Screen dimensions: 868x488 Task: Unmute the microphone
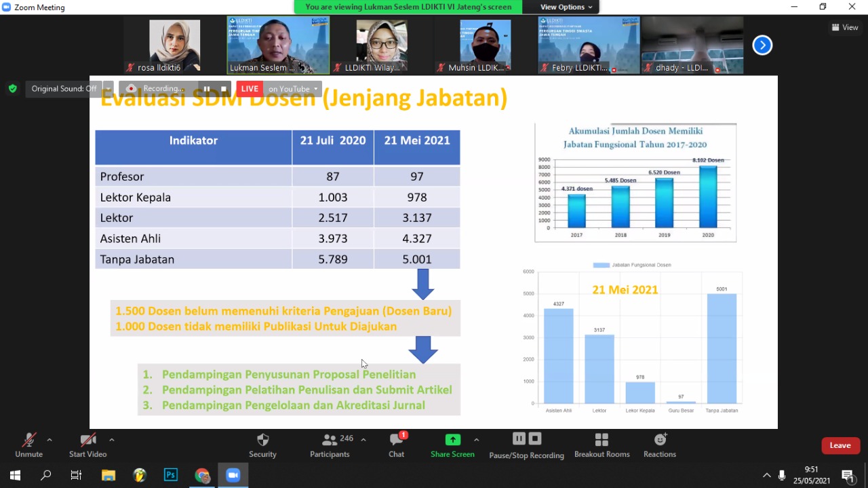point(28,445)
